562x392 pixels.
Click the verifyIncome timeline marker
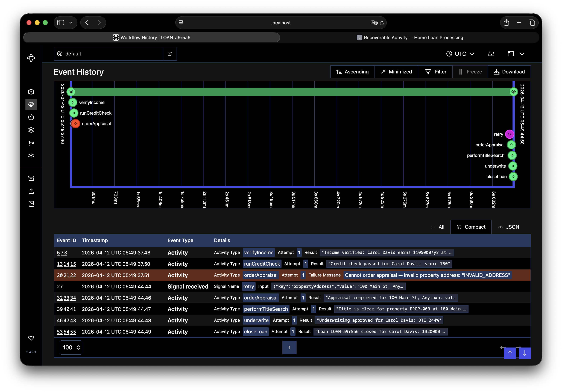(73, 102)
